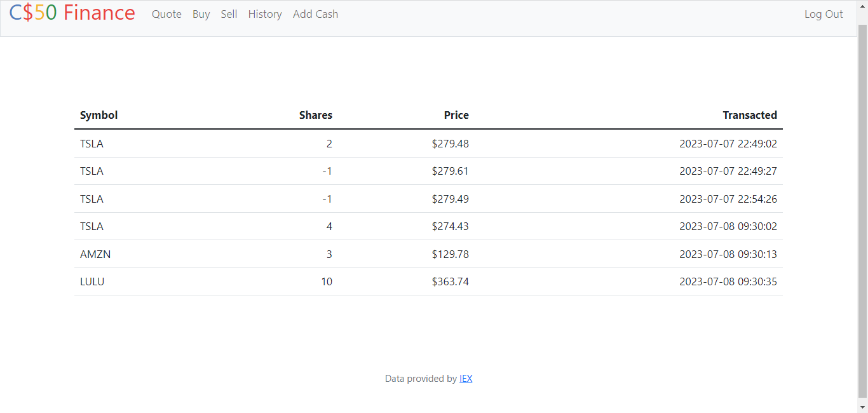
Task: Click the scrollbar down arrow
Action: click(862, 407)
